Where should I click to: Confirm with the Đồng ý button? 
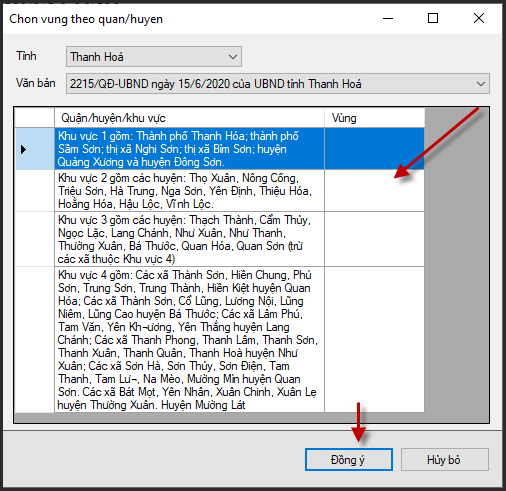click(349, 460)
